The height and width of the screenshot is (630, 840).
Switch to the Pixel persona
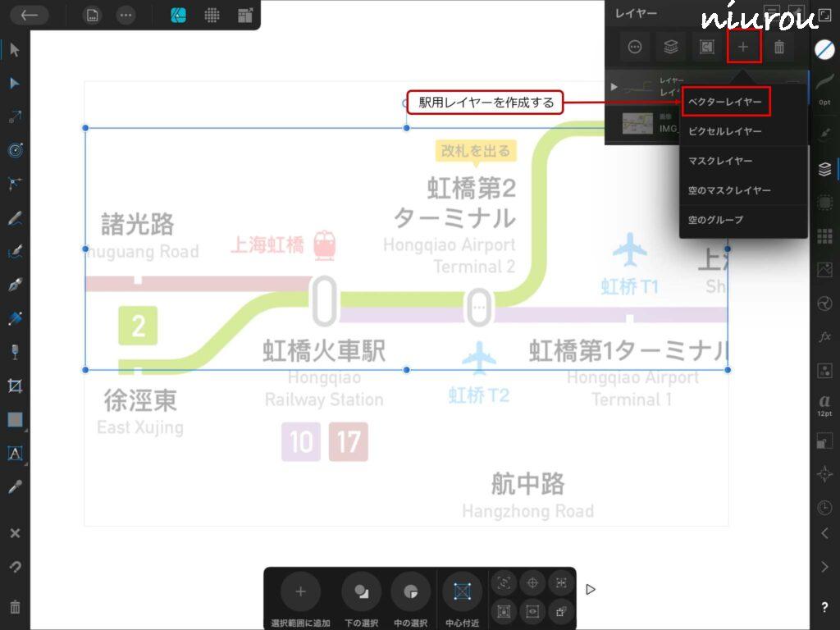212,15
